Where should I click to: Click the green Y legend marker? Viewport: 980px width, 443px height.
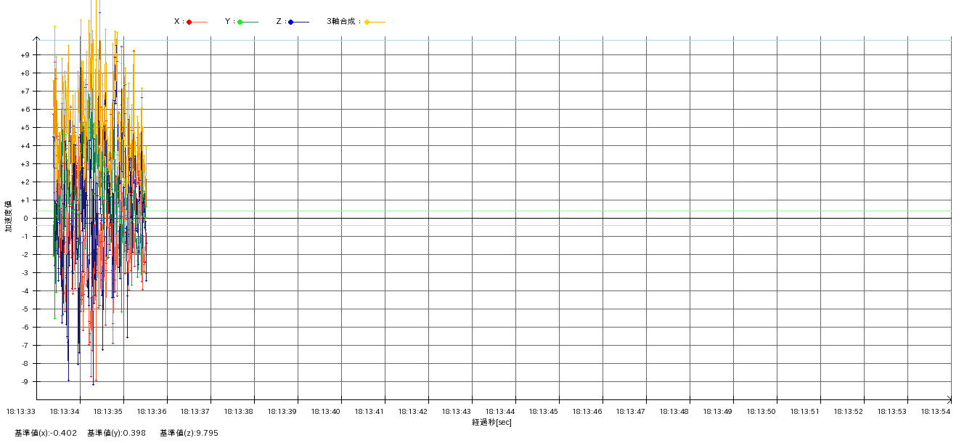pos(240,22)
